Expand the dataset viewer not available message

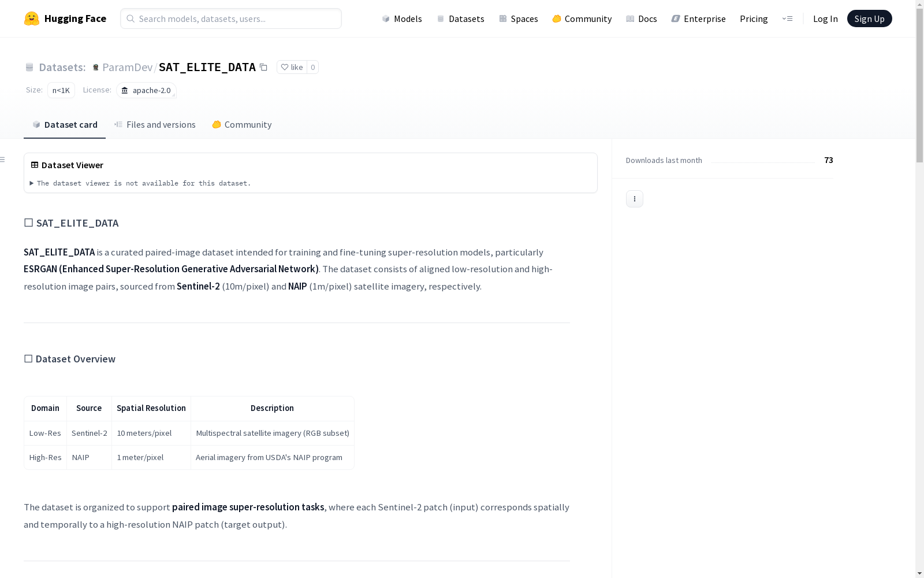[x=141, y=183]
